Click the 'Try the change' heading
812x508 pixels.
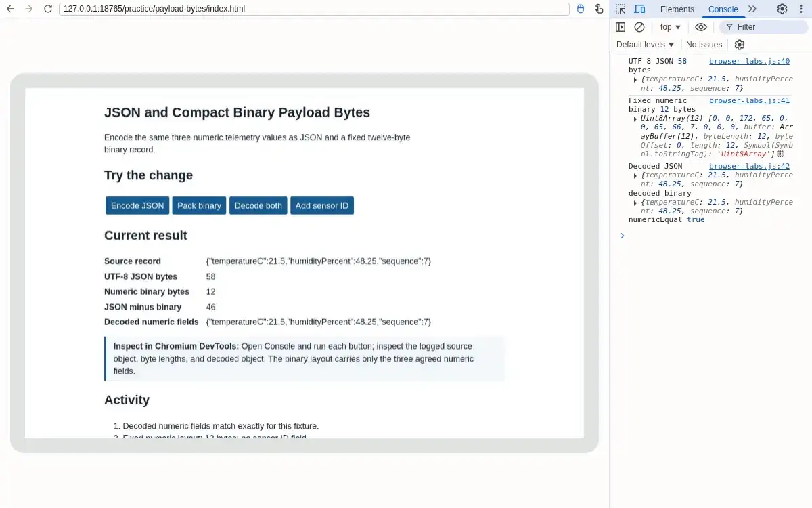(148, 175)
